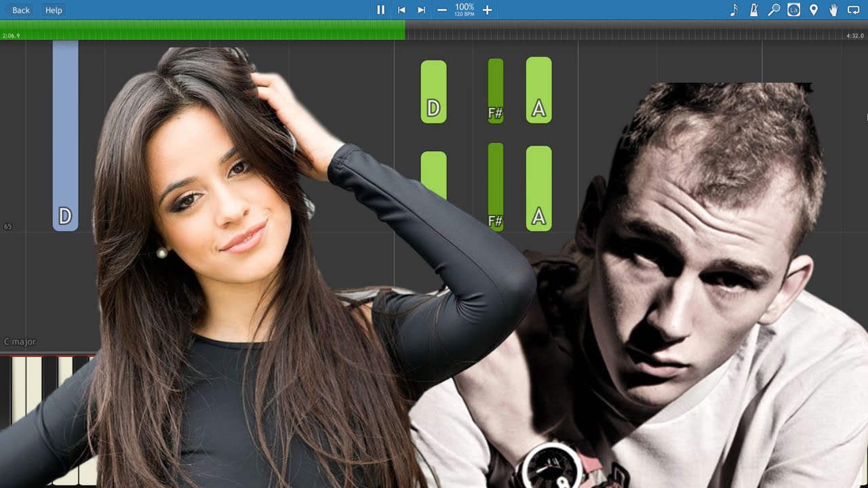Viewport: 868px width, 488px height.
Task: Click the tall blue D note
Action: click(65, 136)
